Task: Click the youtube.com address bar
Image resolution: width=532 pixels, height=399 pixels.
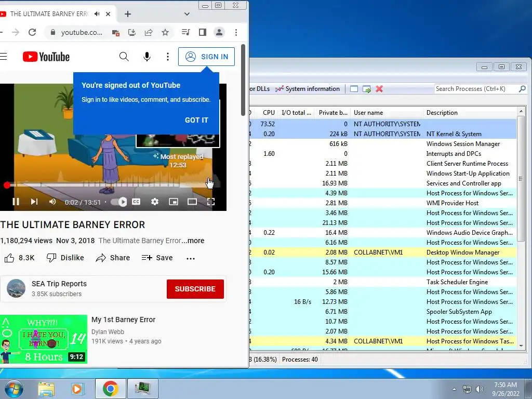Action: tap(82, 32)
